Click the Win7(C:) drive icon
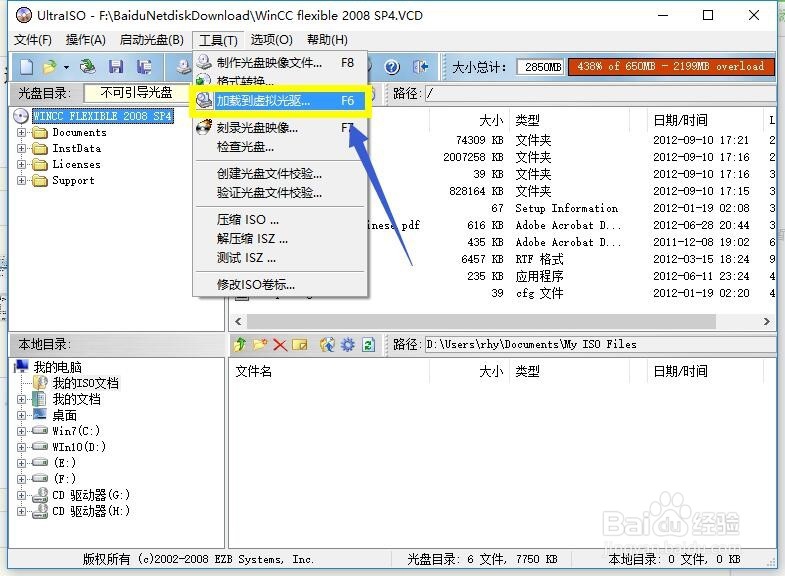This screenshot has width=785, height=576. 40,430
